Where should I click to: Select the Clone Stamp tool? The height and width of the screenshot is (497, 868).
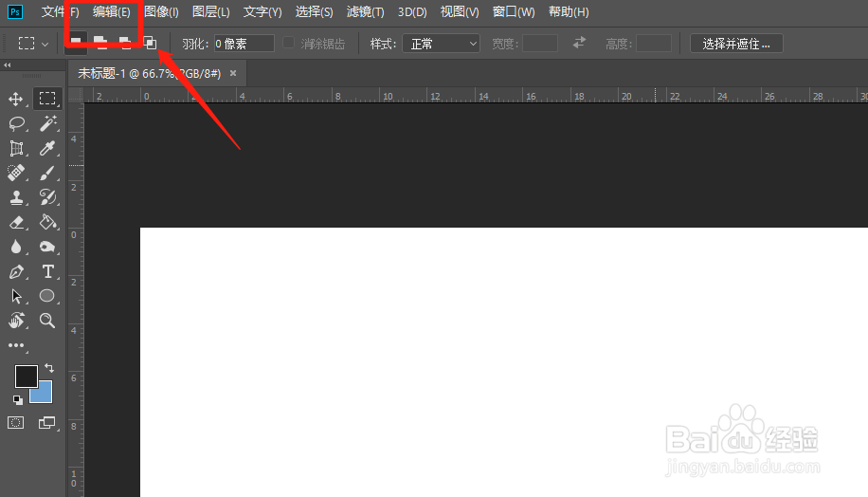click(17, 197)
